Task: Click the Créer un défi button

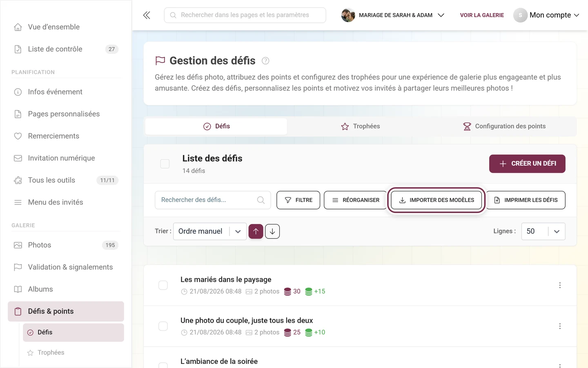Action: click(527, 164)
